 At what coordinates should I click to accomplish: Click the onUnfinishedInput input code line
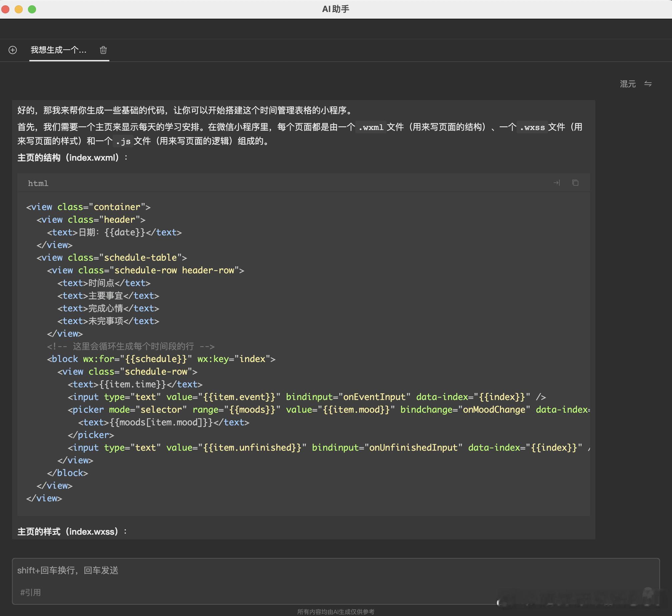click(x=329, y=448)
